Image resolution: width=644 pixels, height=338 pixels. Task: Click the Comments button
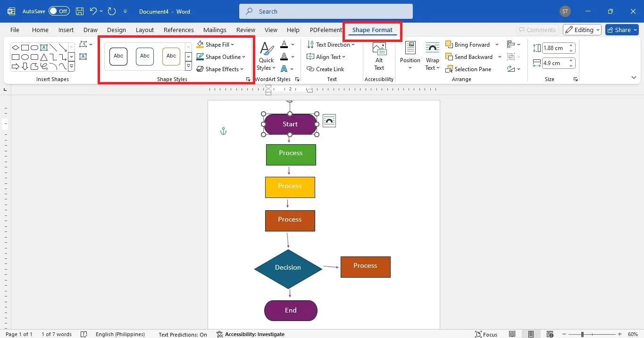[x=537, y=30]
